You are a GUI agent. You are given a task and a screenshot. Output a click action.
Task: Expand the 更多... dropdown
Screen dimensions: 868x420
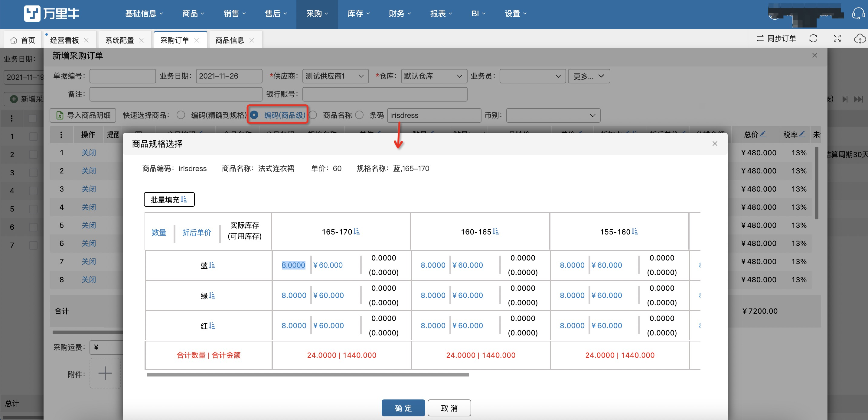tap(589, 76)
